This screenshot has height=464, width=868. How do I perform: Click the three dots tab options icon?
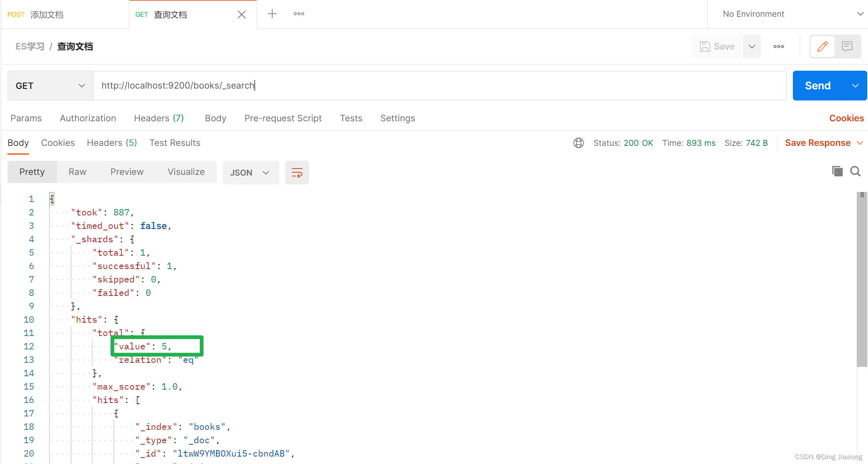[x=299, y=14]
